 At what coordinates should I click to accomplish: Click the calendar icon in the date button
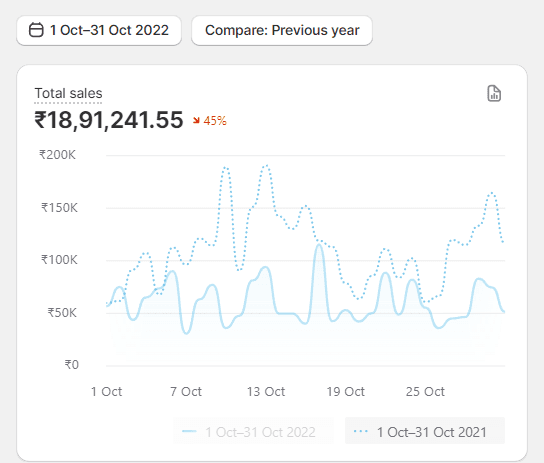36,30
